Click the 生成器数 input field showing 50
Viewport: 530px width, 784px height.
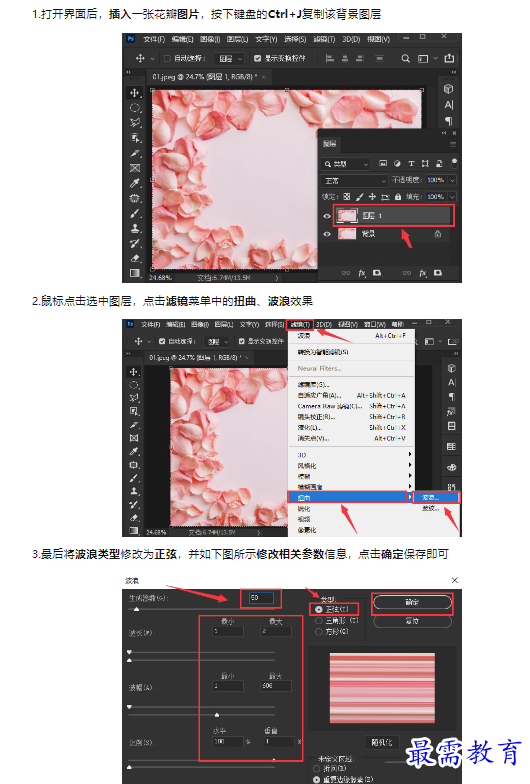(x=261, y=598)
